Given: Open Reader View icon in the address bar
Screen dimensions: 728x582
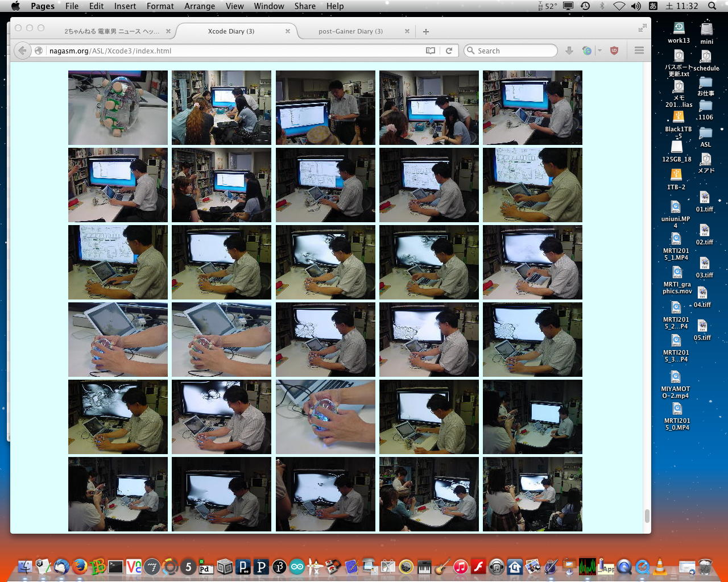Looking at the screenshot, I should coord(431,51).
